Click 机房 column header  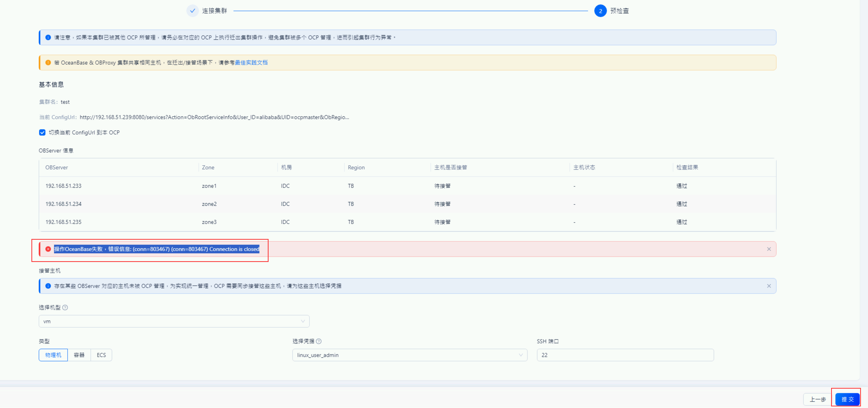286,167
